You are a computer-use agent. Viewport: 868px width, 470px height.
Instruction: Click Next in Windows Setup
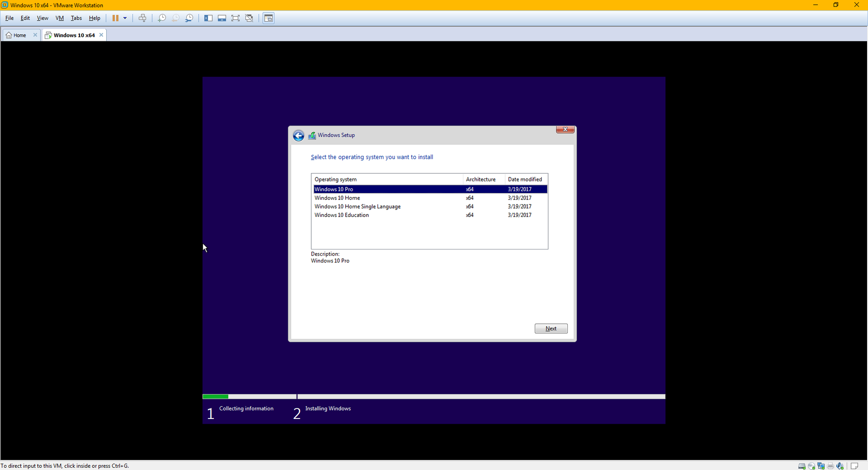coord(551,328)
